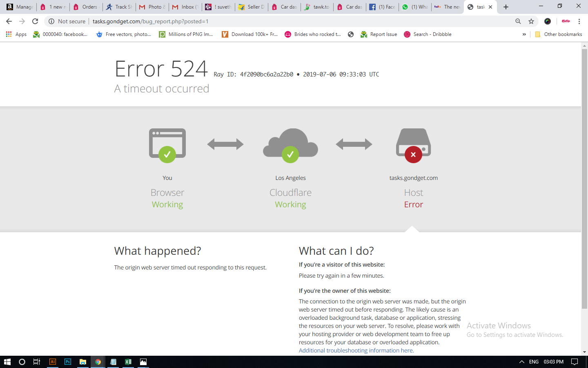Open Excel from the taskbar
Viewport: 588px width, 368px height.
128,362
